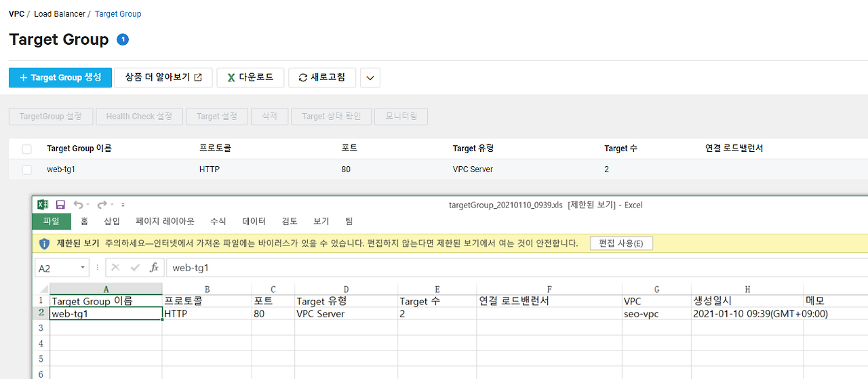Open the Name Box dropdown arrow

[83, 268]
